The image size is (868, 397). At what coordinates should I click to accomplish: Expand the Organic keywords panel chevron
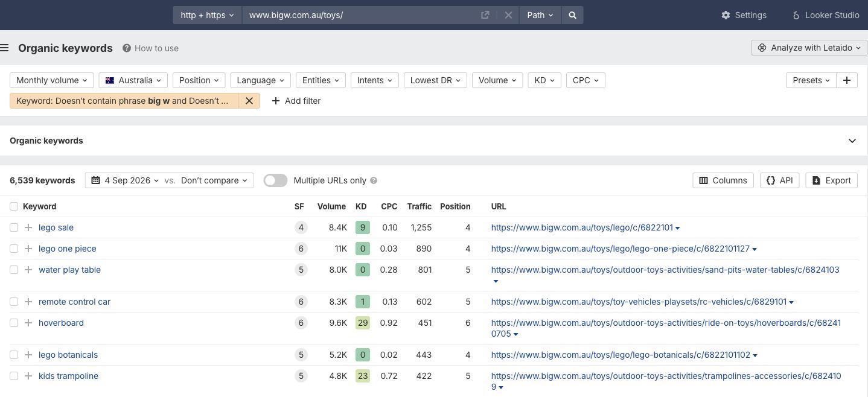pyautogui.click(x=852, y=141)
